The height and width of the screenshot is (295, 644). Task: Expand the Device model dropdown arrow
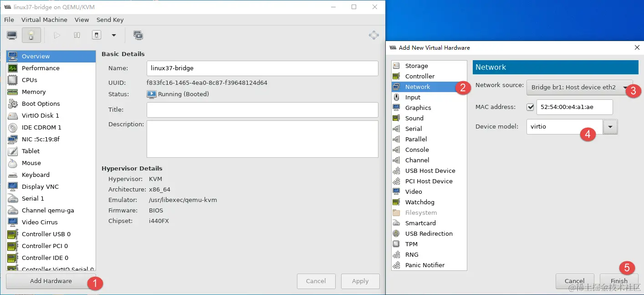610,127
